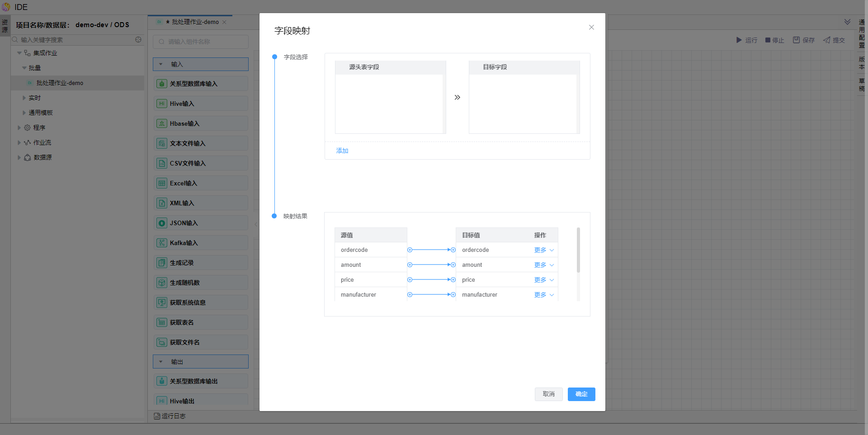
Task: Select 批处理作业-demo in the project tree
Action: (60, 83)
